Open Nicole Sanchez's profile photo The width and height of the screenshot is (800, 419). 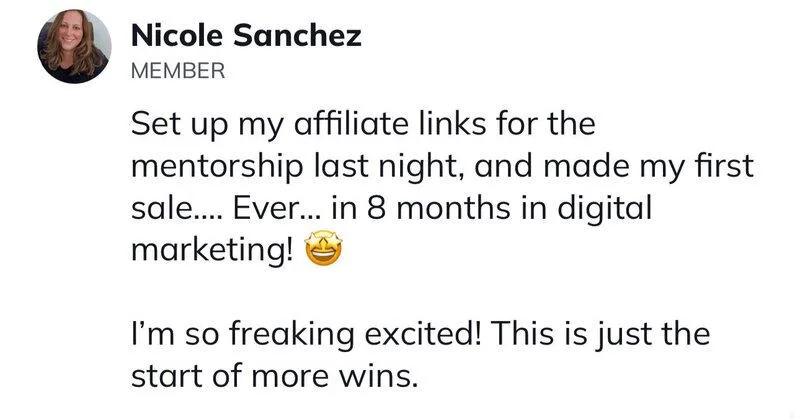[74, 46]
